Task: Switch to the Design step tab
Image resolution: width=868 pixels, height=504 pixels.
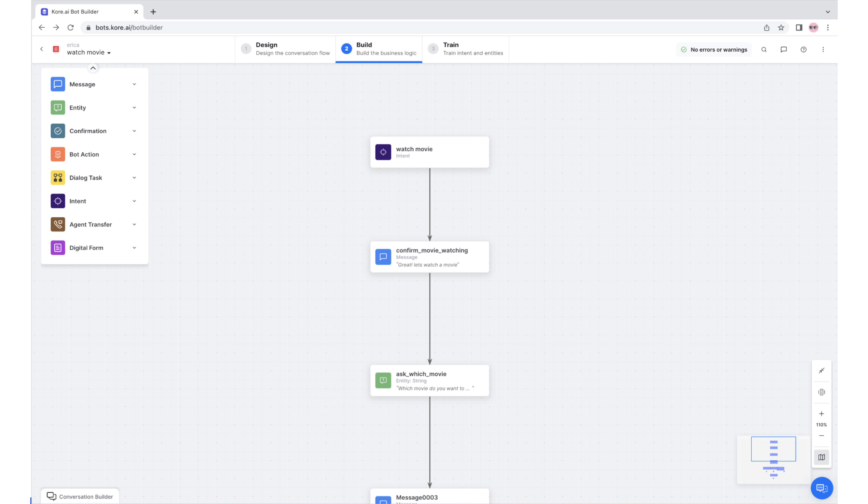Action: (285, 49)
